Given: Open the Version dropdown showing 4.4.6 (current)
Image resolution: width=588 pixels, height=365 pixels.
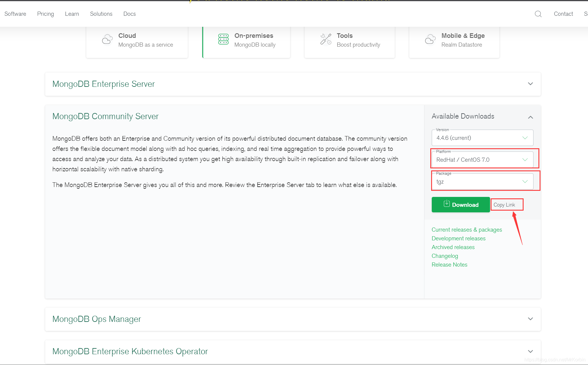Looking at the screenshot, I should click(x=482, y=138).
